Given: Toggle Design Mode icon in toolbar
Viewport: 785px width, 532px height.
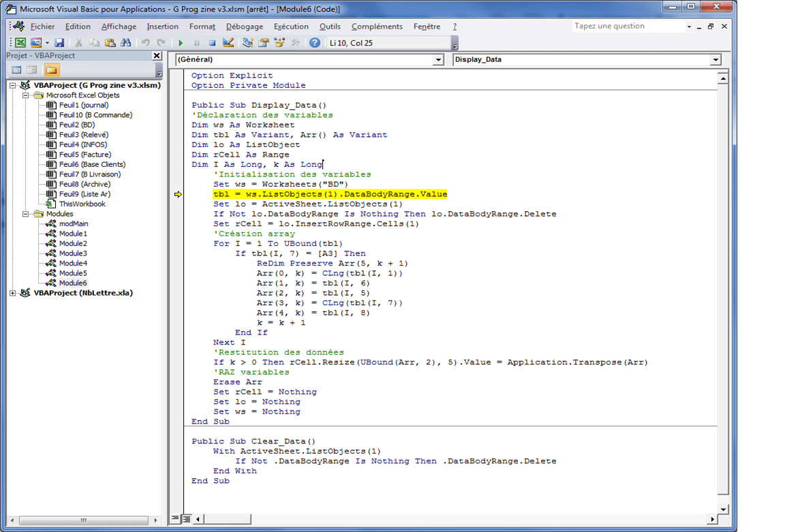Looking at the screenshot, I should [x=228, y=43].
